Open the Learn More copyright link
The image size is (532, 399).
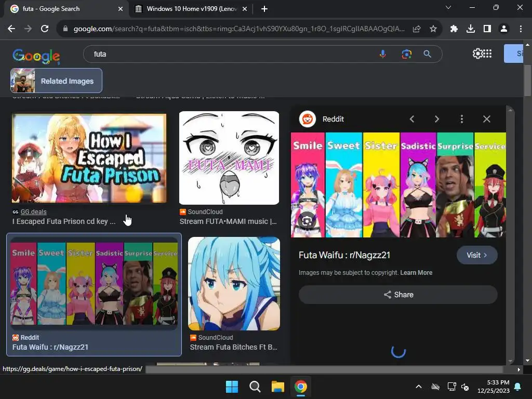[x=416, y=273]
